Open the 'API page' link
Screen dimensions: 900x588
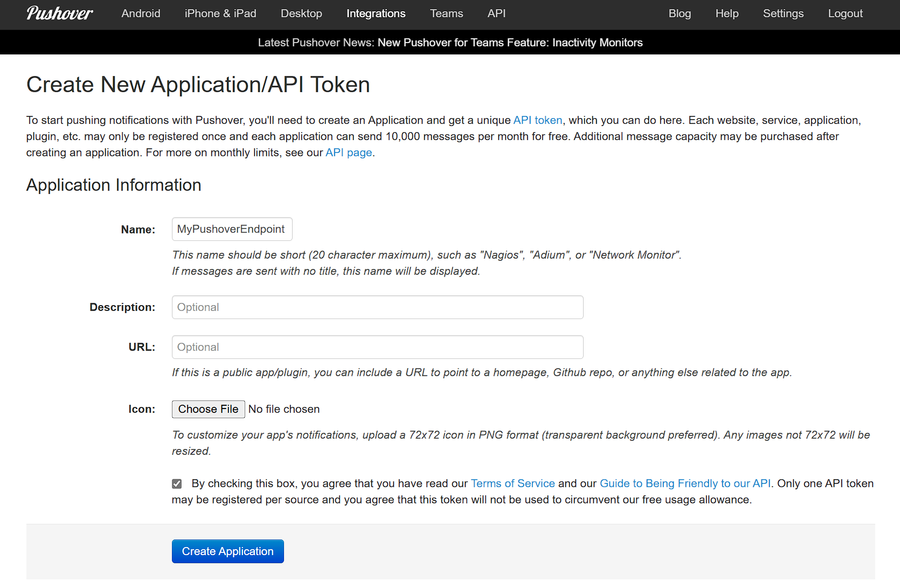point(349,153)
